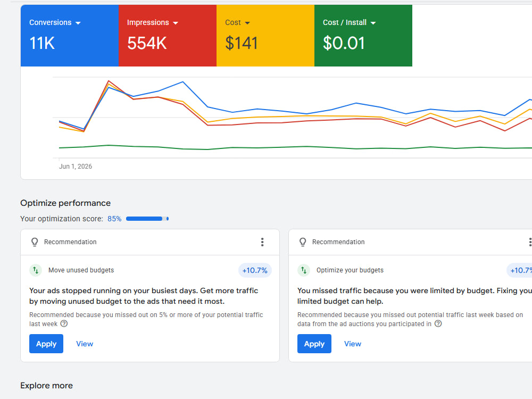
Task: Click lightbulb icon on Optimize your budgets card
Action: [x=303, y=242]
